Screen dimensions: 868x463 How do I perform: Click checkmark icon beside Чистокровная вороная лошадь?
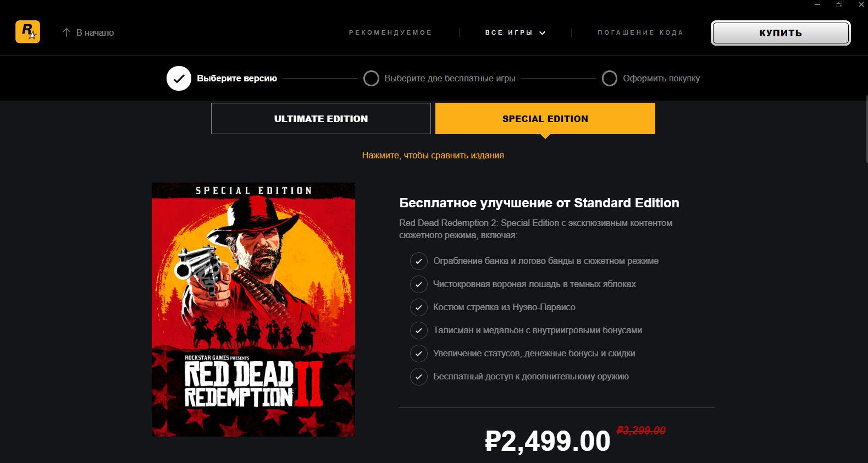coord(419,284)
